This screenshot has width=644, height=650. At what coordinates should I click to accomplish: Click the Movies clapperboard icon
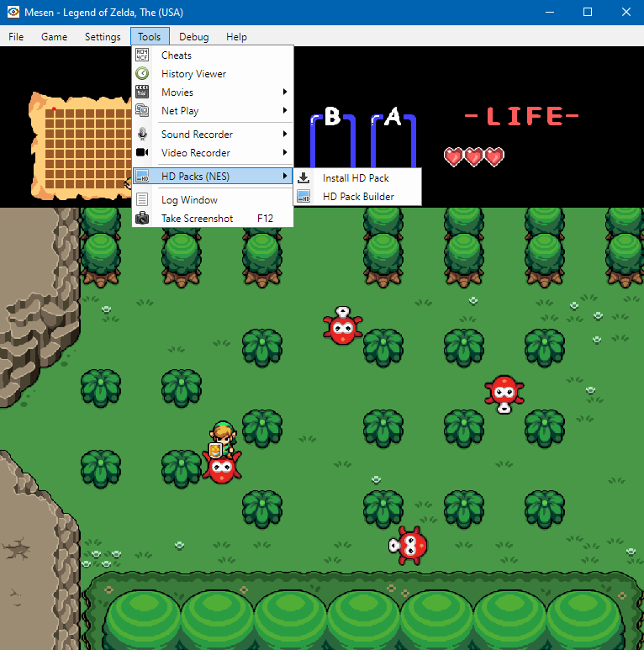click(x=142, y=92)
